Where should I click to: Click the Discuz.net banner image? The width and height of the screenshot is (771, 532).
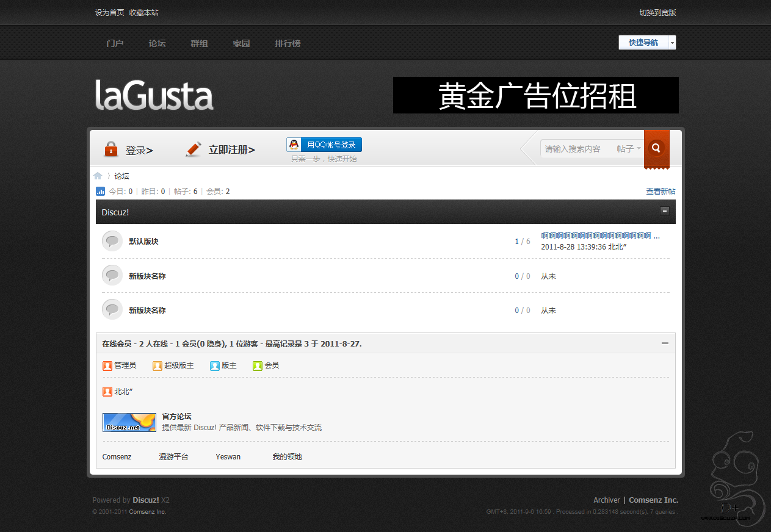(129, 422)
